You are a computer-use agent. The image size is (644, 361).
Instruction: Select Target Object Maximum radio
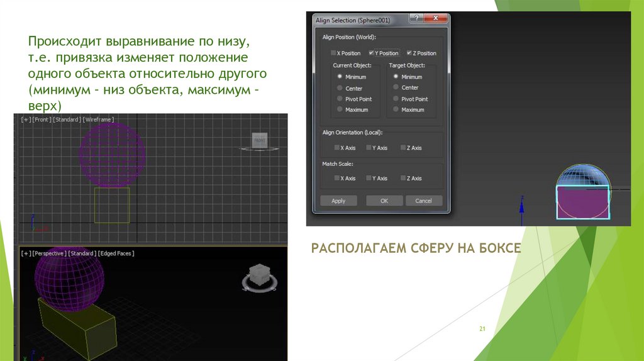click(396, 109)
